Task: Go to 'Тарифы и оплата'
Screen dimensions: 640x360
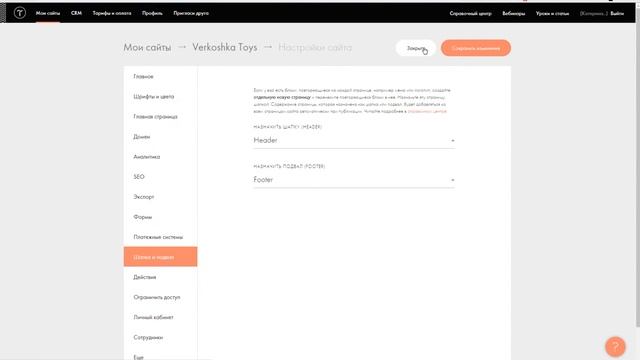Action: click(x=112, y=13)
